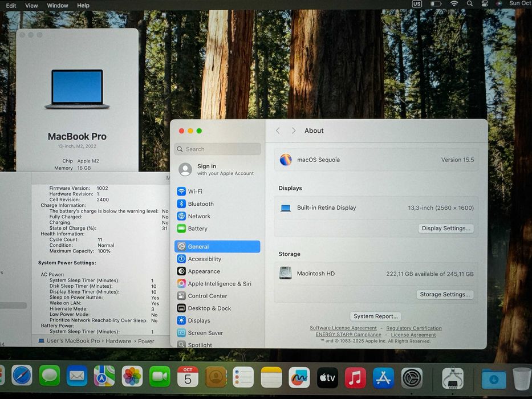
Task: Click the System Report... button
Action: [x=376, y=316]
